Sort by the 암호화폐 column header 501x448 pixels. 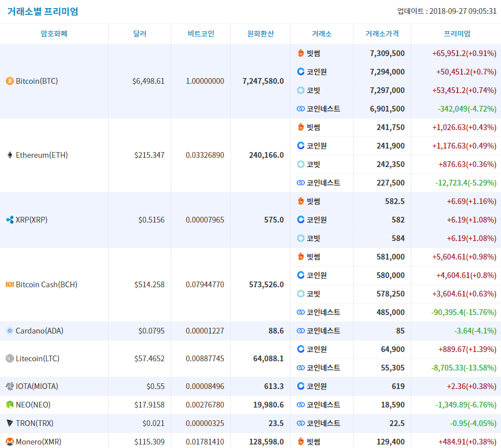click(54, 34)
